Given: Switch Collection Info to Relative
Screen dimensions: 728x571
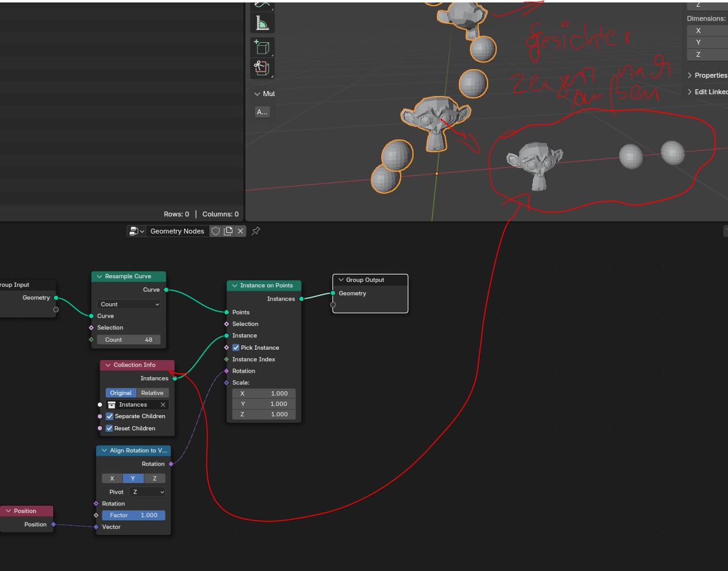Looking at the screenshot, I should [x=152, y=393].
